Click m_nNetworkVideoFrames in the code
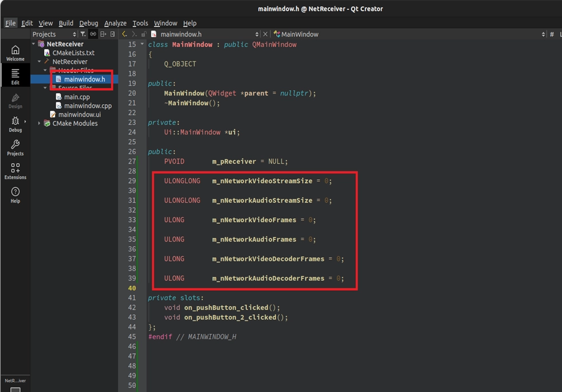Screen dimensions: 562x392 click(x=254, y=220)
